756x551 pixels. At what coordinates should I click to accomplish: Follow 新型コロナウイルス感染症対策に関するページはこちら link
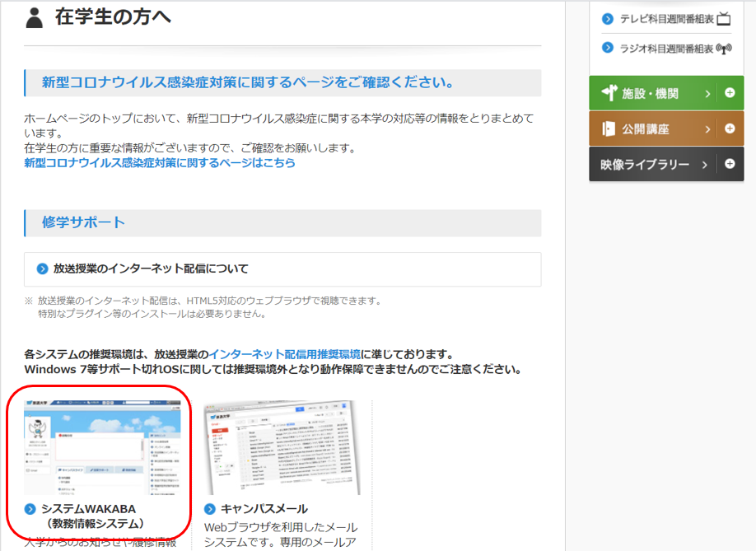pos(160,163)
